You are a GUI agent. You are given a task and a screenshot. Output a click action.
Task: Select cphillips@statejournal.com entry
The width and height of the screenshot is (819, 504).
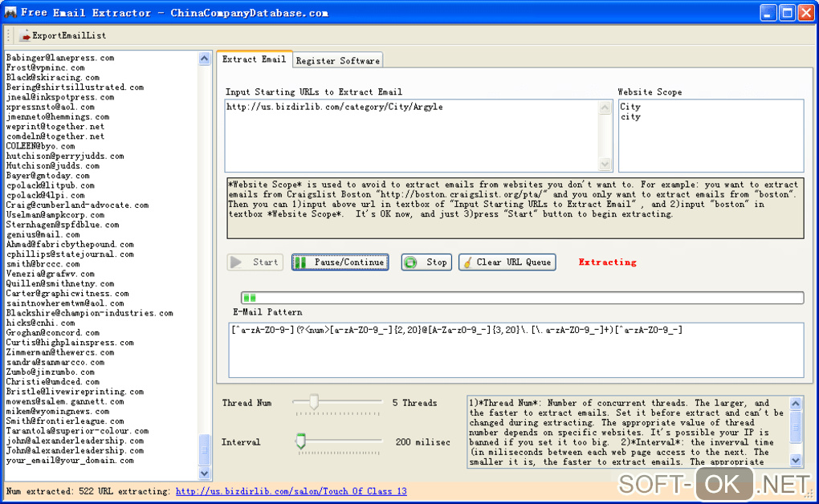click(x=70, y=254)
